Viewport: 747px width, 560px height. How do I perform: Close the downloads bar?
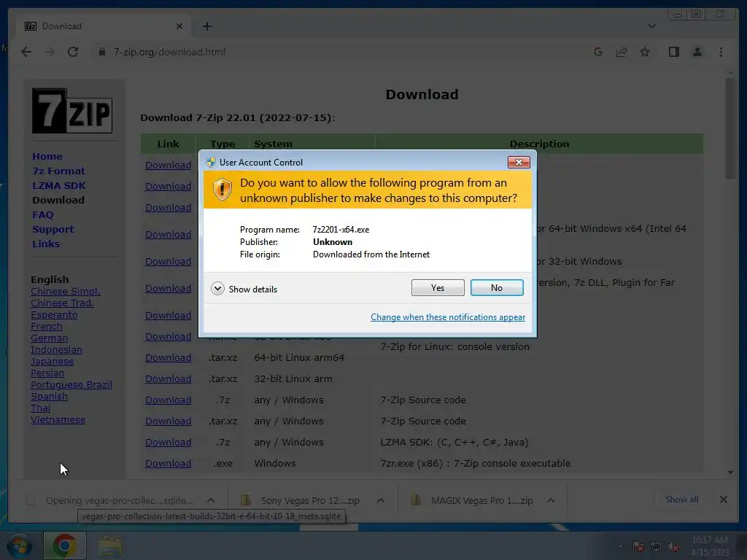(x=723, y=499)
